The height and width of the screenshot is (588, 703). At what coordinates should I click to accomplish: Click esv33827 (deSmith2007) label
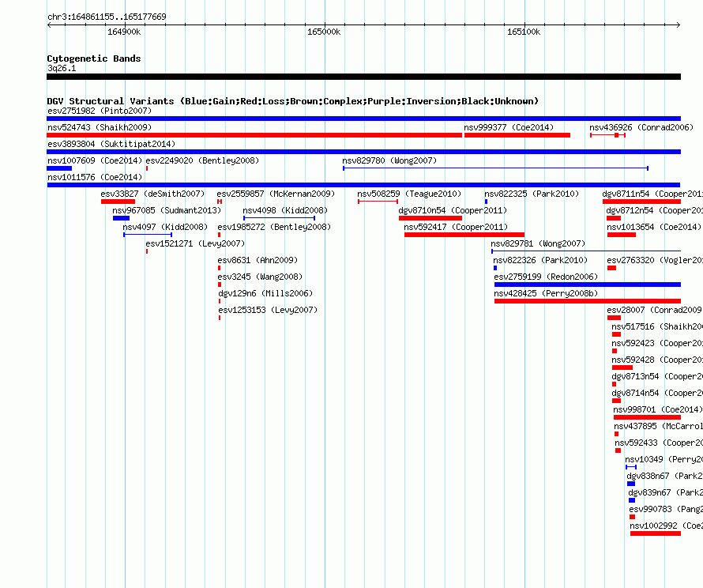click(x=152, y=194)
